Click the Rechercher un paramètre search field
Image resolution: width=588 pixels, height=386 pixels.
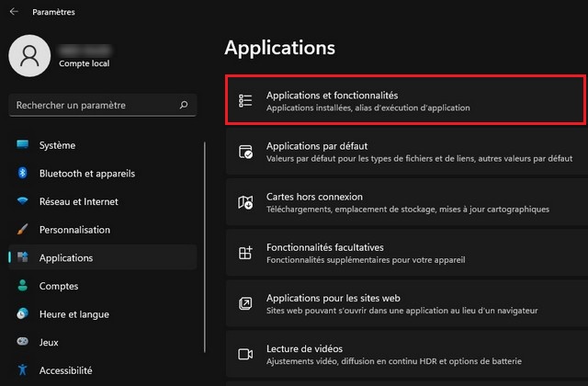tap(103, 105)
